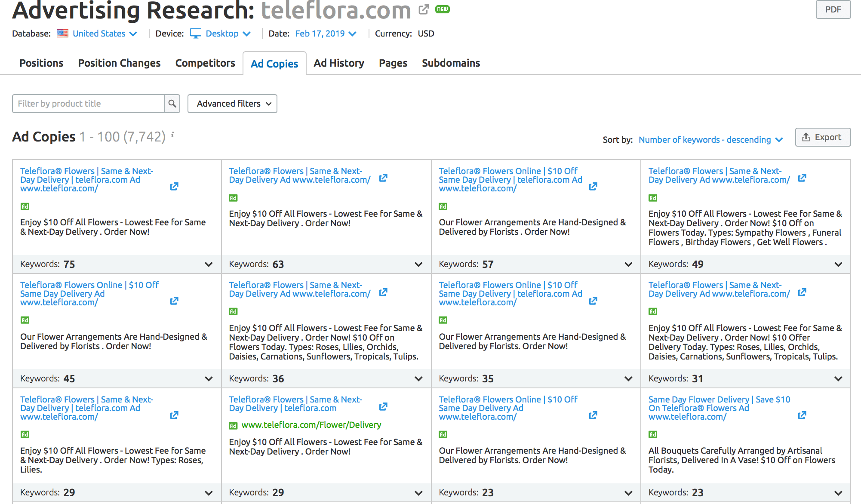Expand Keywords: 57 chevron
This screenshot has width=861, height=504.
click(628, 264)
